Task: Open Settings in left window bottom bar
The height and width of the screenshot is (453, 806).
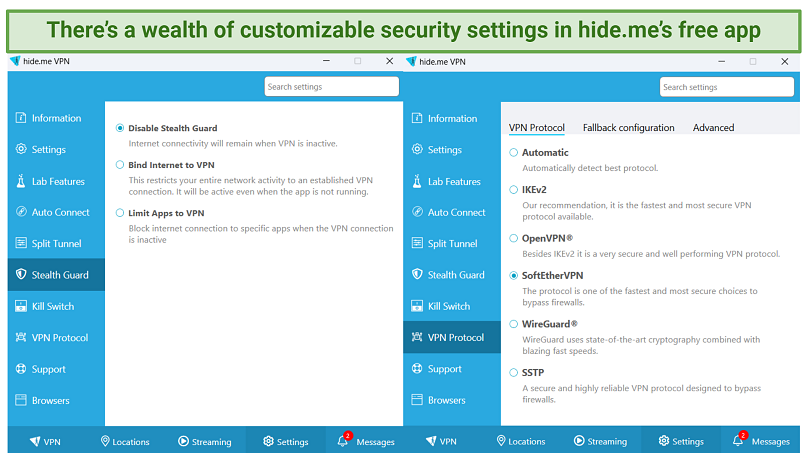Action: 286,441
